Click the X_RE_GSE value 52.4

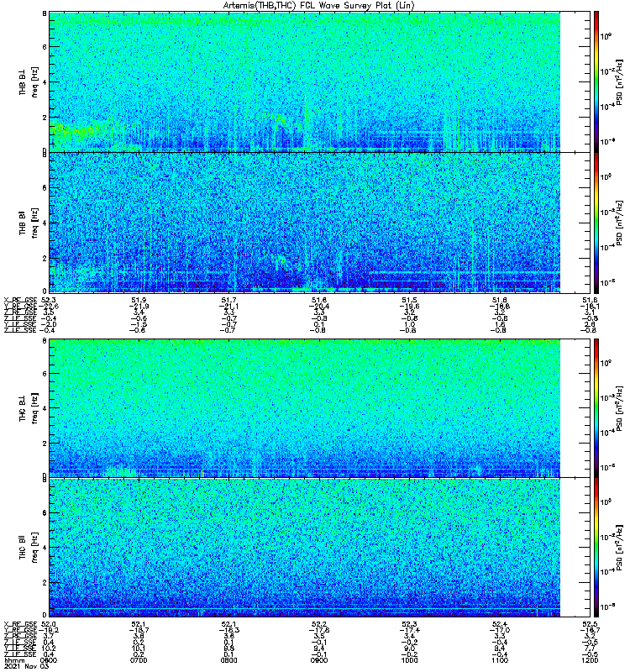(500, 624)
